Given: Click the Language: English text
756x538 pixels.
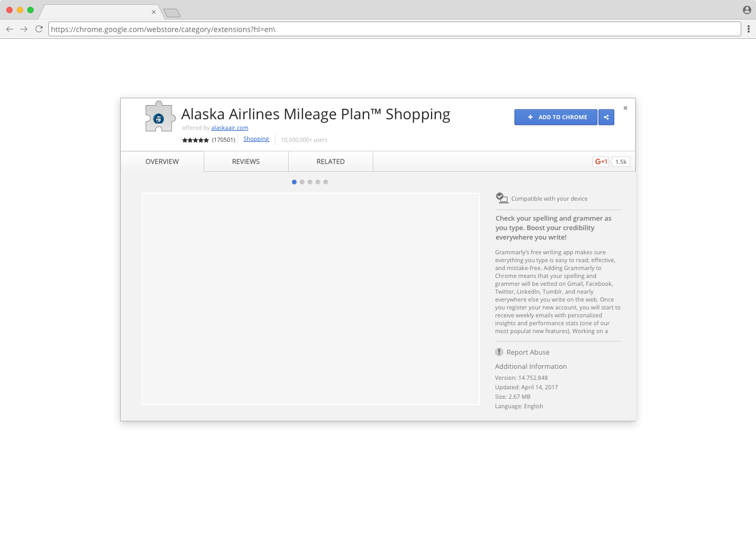Looking at the screenshot, I should pyautogui.click(x=519, y=406).
